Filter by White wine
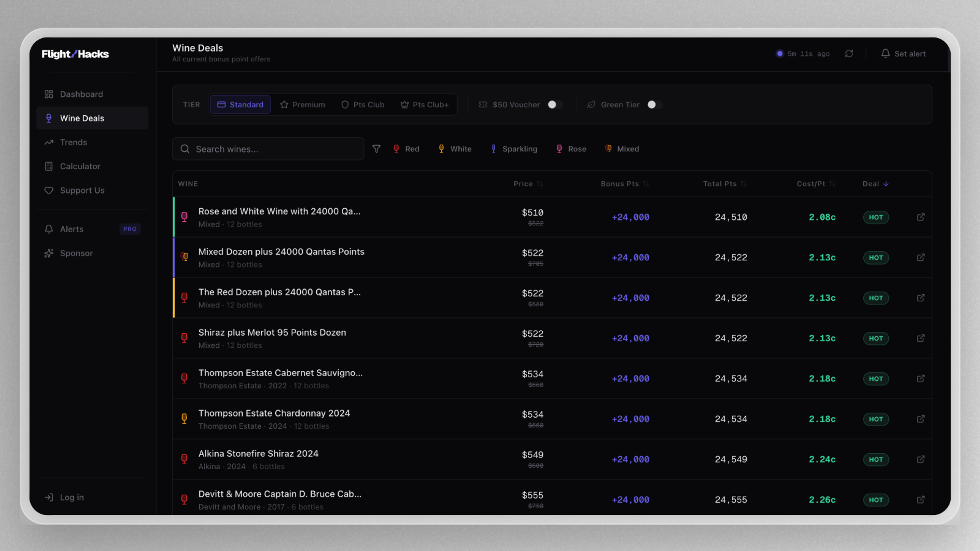Screen dimensions: 980x551 tap(455, 149)
